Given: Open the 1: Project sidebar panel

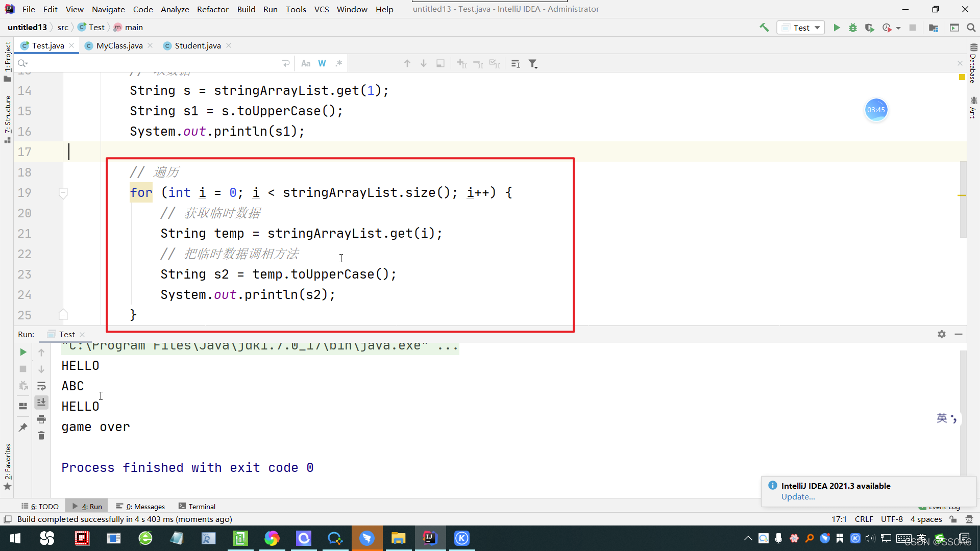Looking at the screenshot, I should (8, 61).
